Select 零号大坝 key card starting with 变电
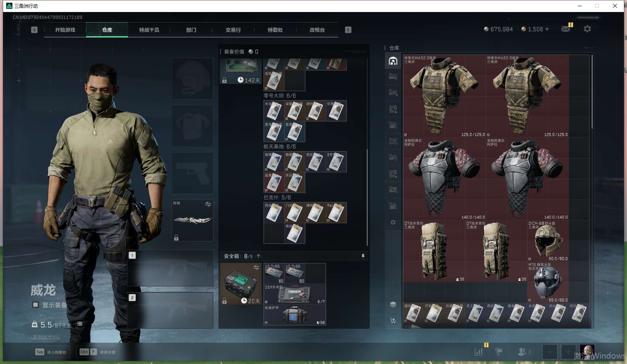This screenshot has width=627, height=364. [x=274, y=132]
